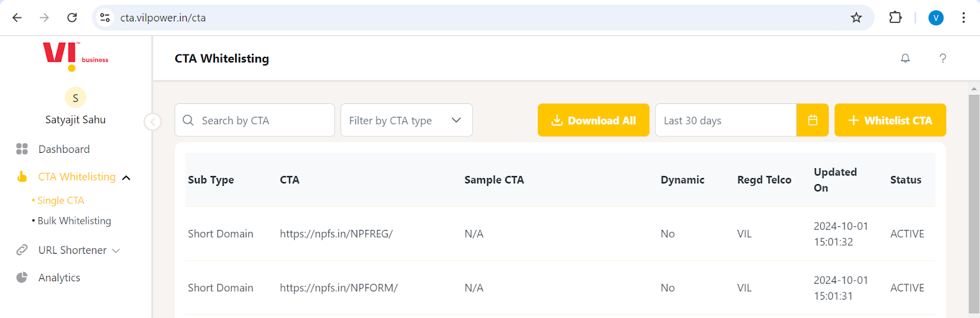The height and width of the screenshot is (318, 980).
Task: Click the calendar date picker icon
Action: click(812, 120)
